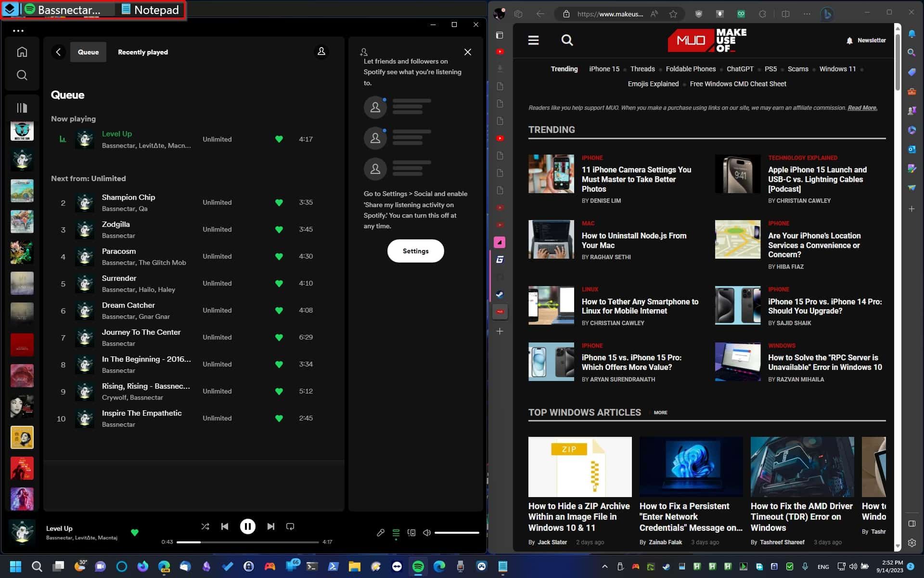Image resolution: width=924 pixels, height=578 pixels.
Task: Click the MakeUseOf Read More link
Action: point(862,107)
